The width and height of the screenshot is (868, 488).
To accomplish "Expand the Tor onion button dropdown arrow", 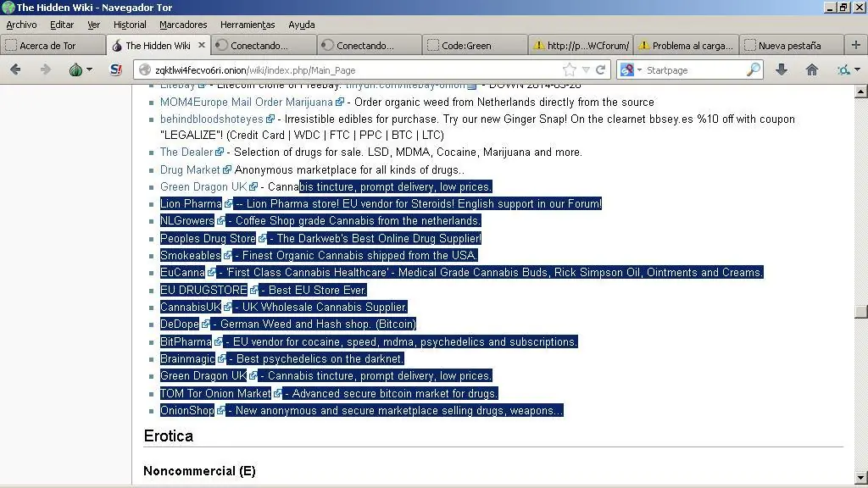I will [89, 69].
